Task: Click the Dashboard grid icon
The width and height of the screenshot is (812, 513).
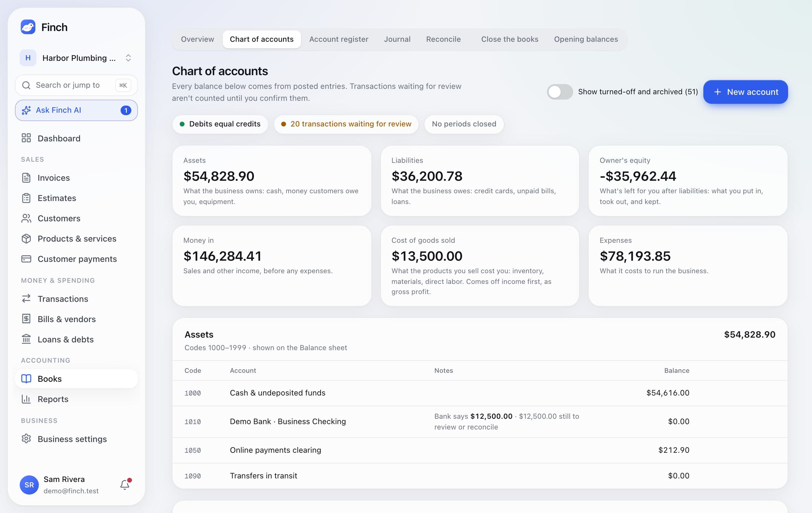Action: click(x=26, y=138)
